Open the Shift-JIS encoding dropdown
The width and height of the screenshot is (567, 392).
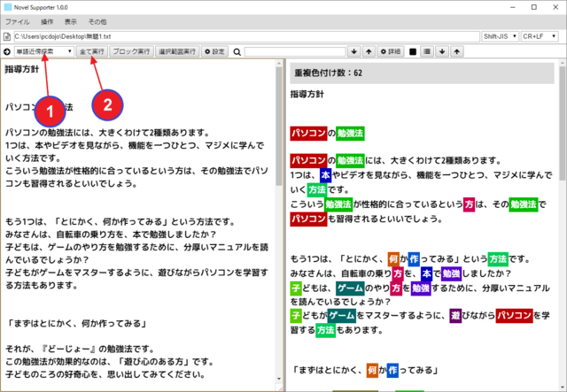pos(499,38)
